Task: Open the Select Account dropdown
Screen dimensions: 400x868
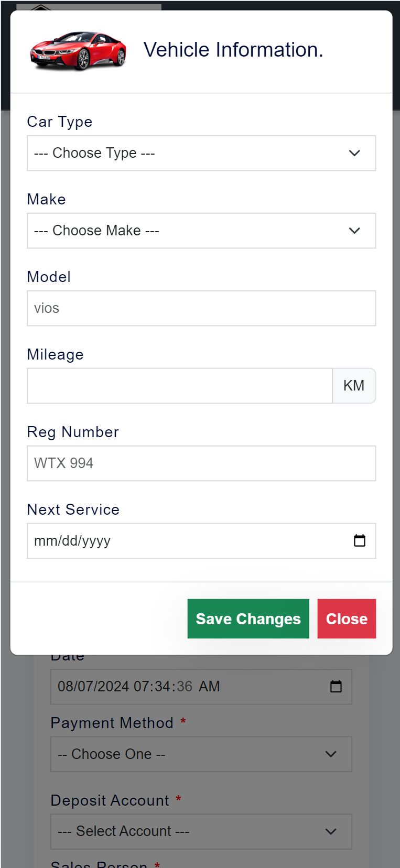Action: (201, 831)
